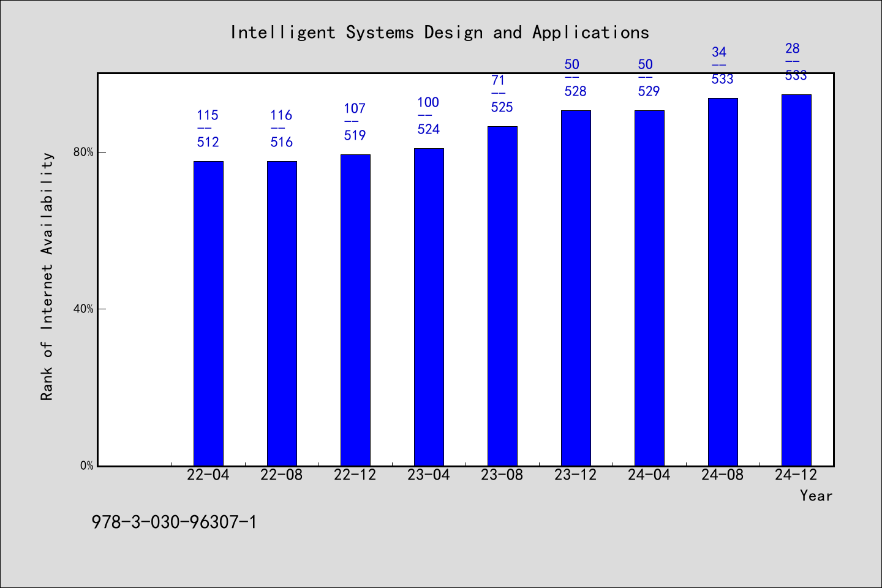Screen dimensions: 882x588
Task: Click the x-axis label 23-12
Action: [x=576, y=475]
